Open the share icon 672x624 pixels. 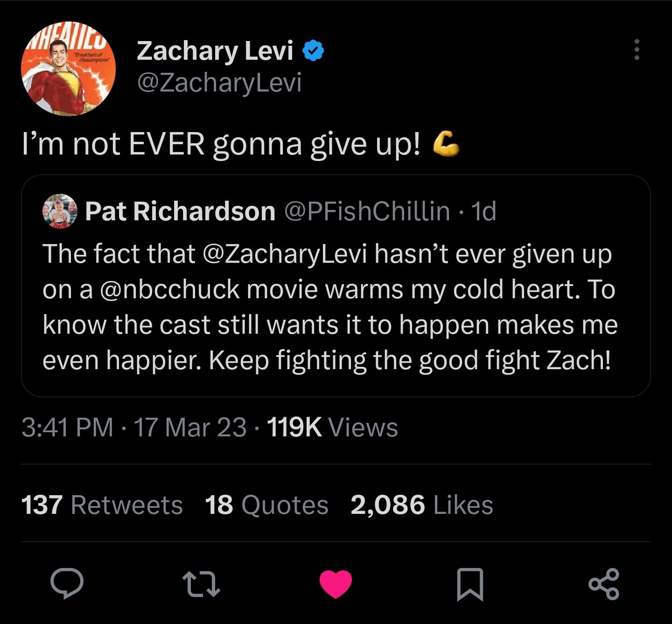pyautogui.click(x=604, y=584)
